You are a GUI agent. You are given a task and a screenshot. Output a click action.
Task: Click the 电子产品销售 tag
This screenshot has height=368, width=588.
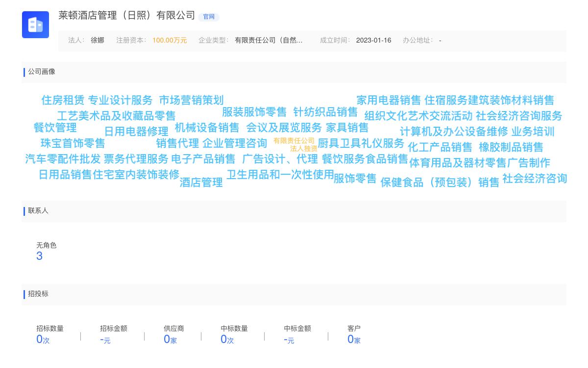tap(203, 159)
